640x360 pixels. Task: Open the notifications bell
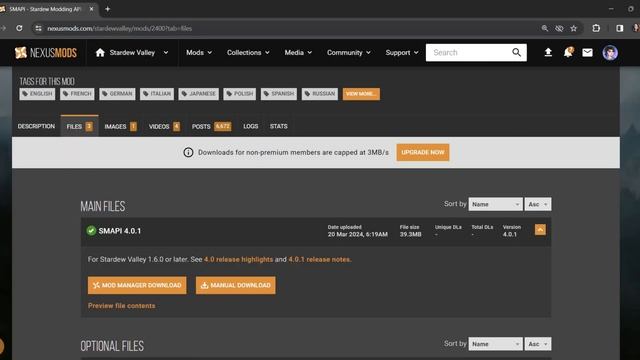click(x=568, y=52)
